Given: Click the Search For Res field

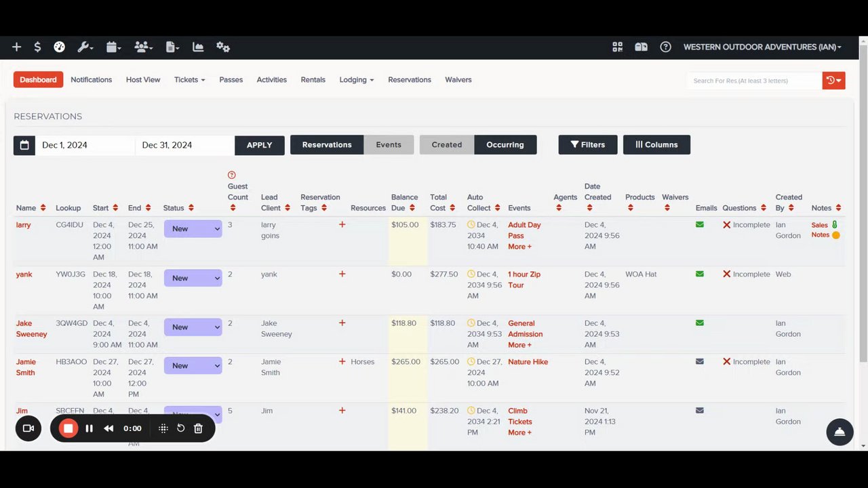Looking at the screenshot, I should [754, 81].
